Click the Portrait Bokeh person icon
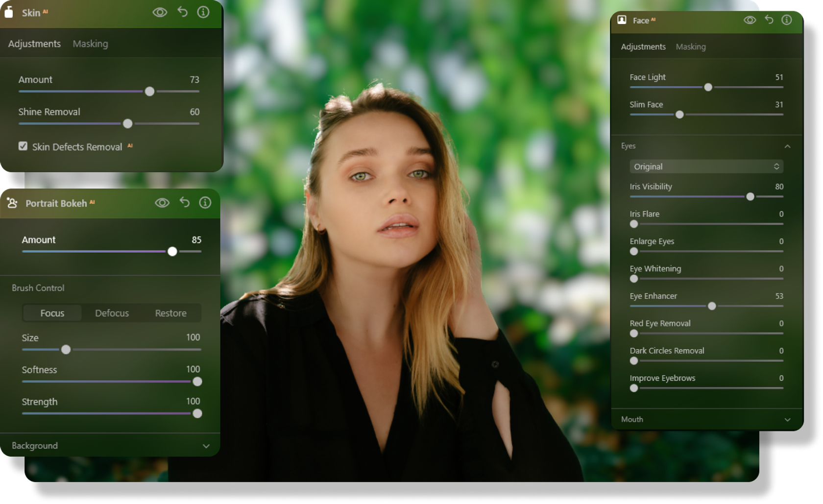This screenshot has width=823, height=504. [x=12, y=203]
